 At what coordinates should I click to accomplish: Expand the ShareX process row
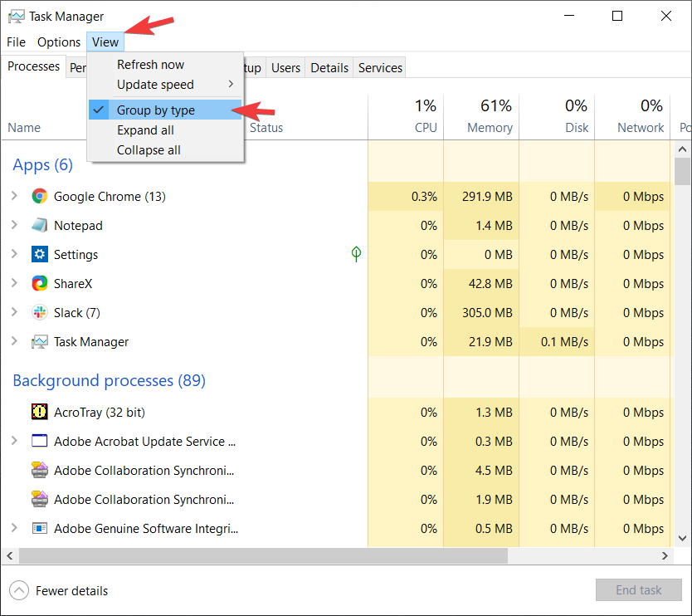click(14, 283)
